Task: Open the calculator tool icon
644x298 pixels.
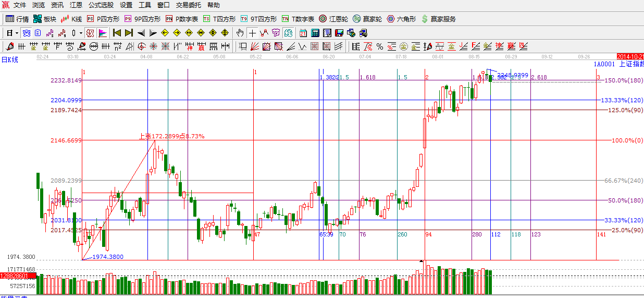Action: coord(315,33)
